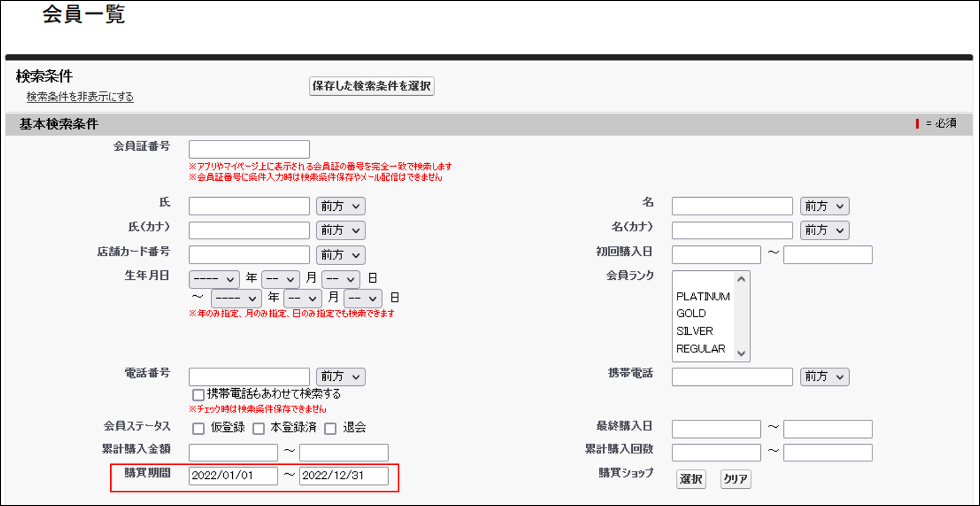Select PLATINUM in 会員ランク list
Image resolution: width=980 pixels, height=506 pixels.
(x=703, y=296)
